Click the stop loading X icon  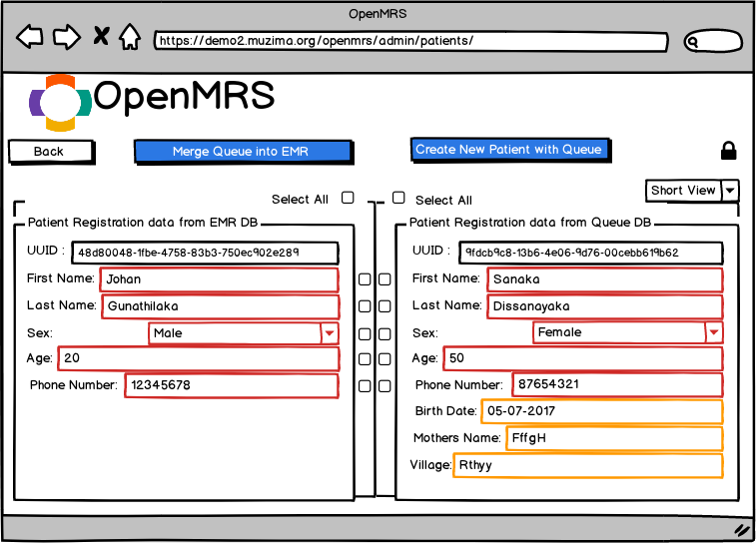101,36
